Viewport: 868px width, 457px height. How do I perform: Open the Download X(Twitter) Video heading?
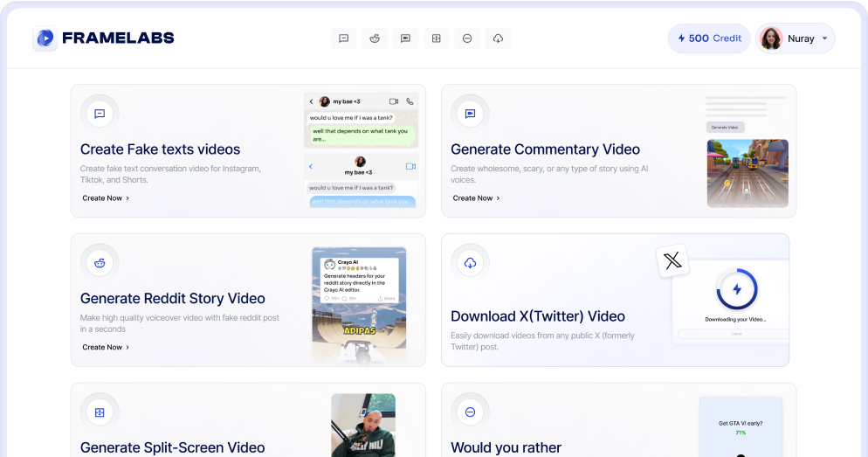(x=538, y=315)
